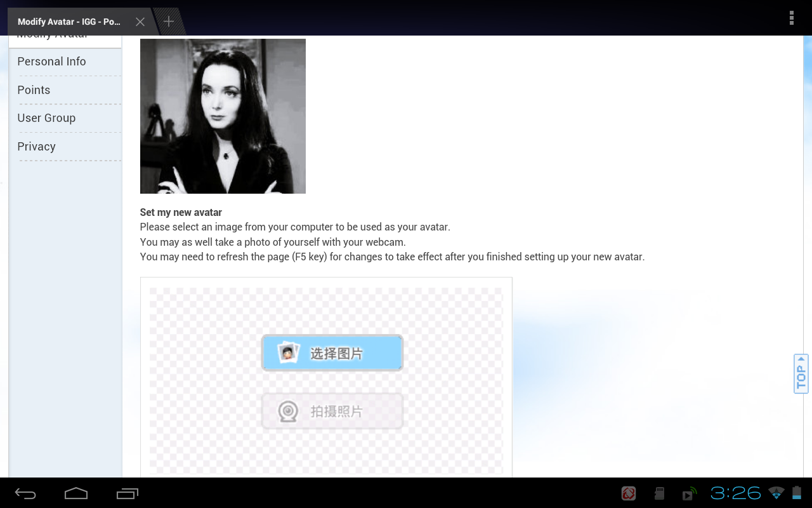The width and height of the screenshot is (812, 508).
Task: Tap the Android back button
Action: (26, 493)
